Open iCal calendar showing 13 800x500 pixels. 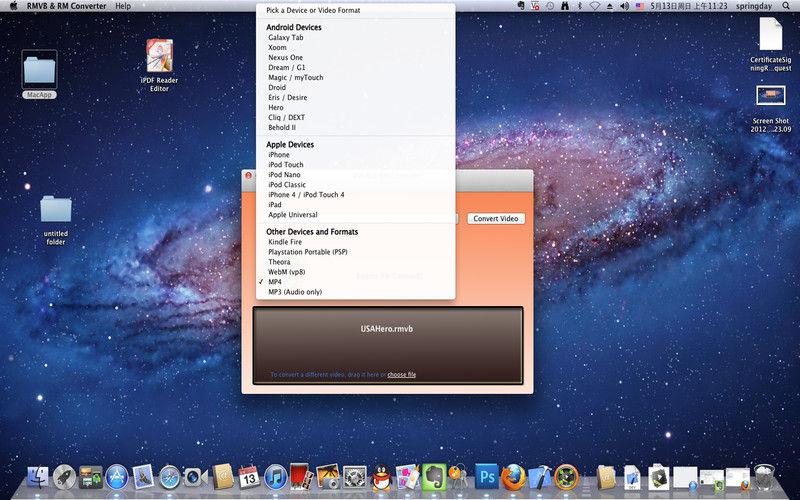pyautogui.click(x=249, y=478)
